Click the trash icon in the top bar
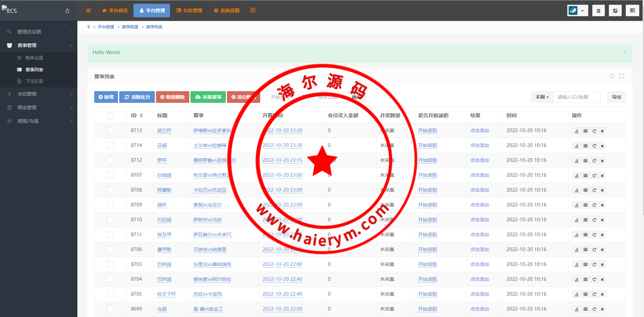Screen dimensions: 644x317 point(598,11)
